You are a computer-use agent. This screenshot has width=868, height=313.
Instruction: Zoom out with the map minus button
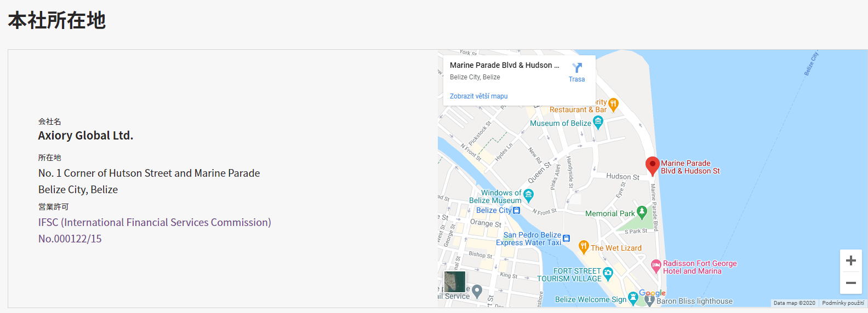[850, 283]
